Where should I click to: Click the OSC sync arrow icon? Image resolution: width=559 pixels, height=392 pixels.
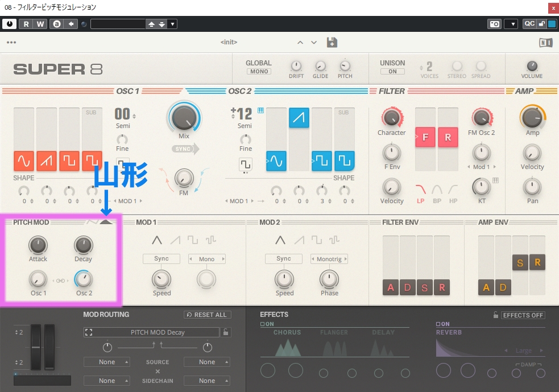(185, 149)
